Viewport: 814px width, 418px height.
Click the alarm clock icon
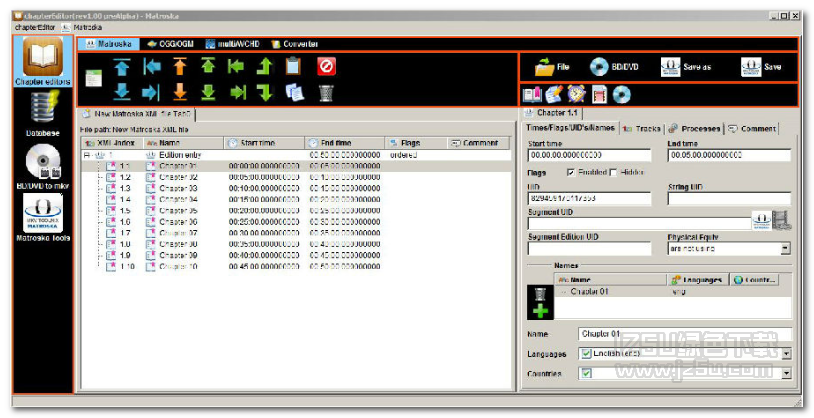point(576,94)
